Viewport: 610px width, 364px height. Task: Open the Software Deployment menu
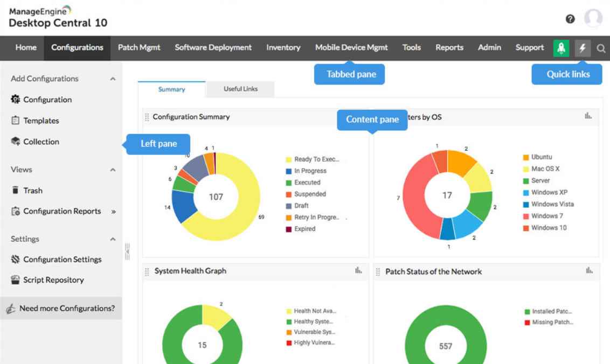(x=213, y=47)
